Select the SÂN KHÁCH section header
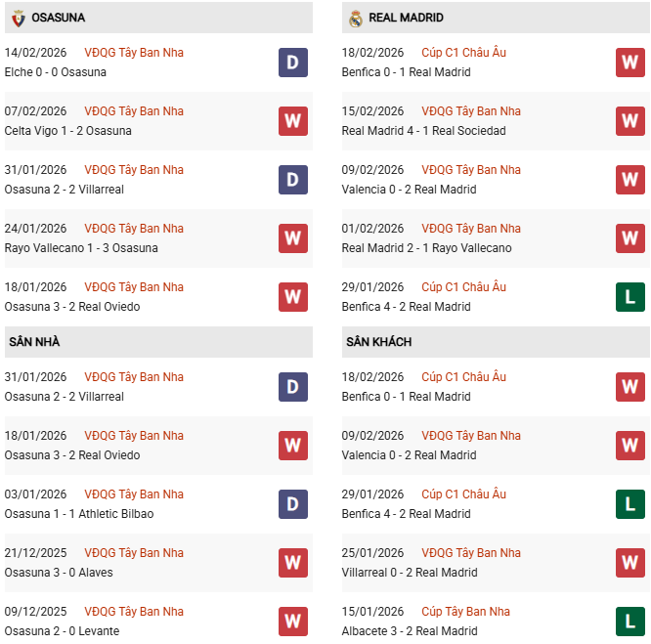 [x=378, y=342]
